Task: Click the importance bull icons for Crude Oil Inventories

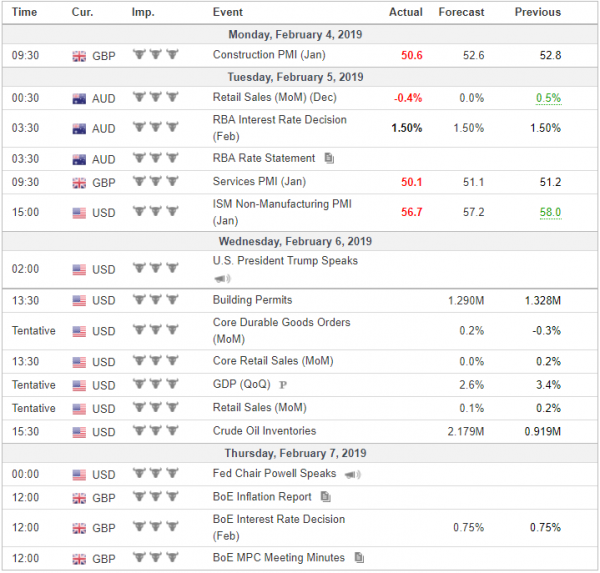Action: [156, 431]
